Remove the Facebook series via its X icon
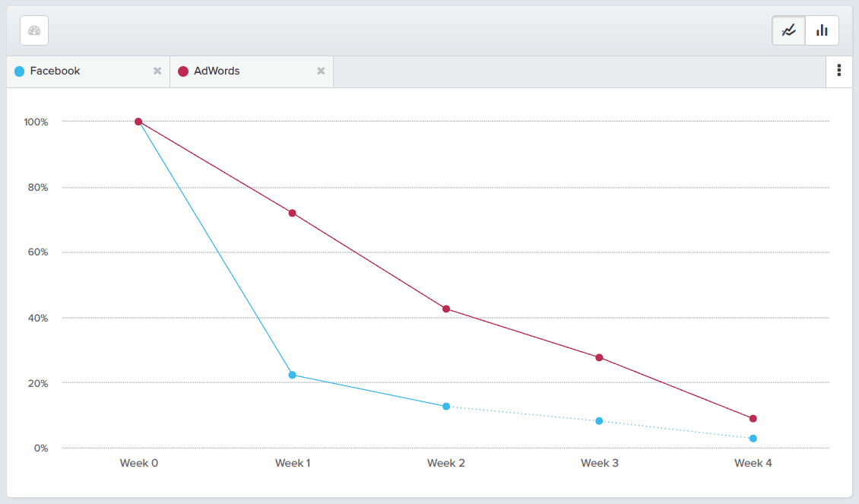Screen dimensions: 859x504 157,71
